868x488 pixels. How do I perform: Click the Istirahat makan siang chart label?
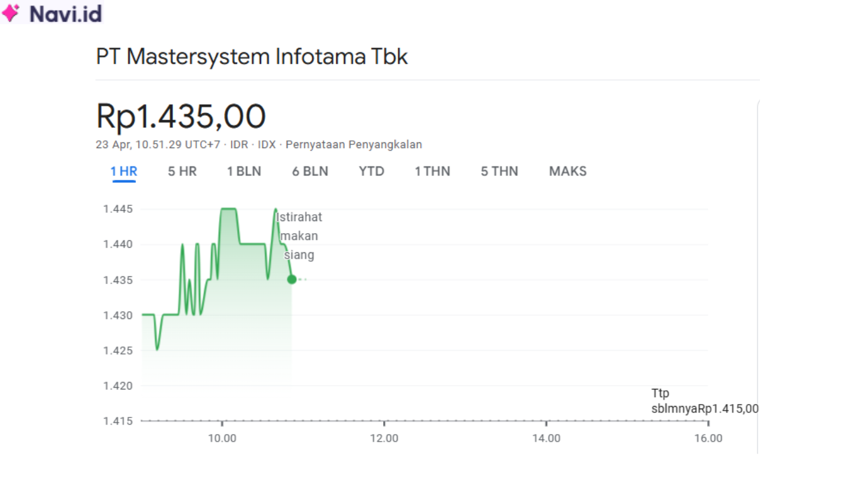click(299, 236)
